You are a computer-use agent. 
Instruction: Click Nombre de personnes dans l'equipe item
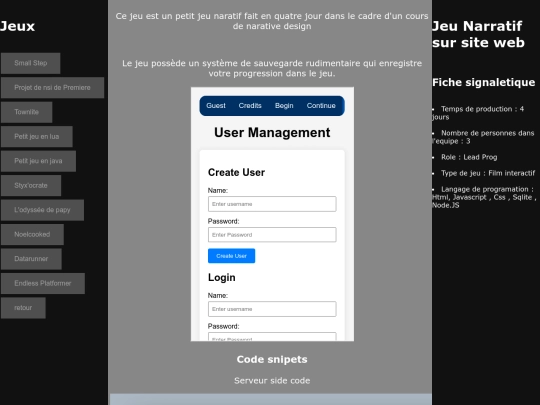(x=483, y=137)
